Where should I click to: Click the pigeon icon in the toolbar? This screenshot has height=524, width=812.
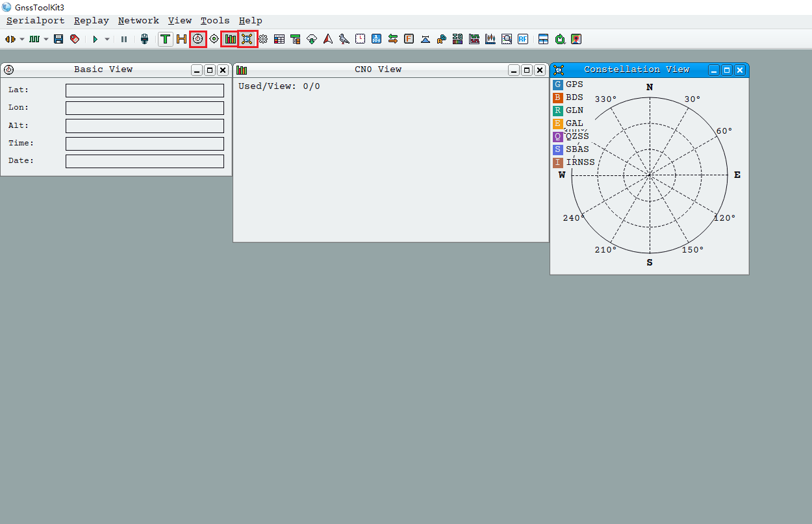pyautogui.click(x=344, y=40)
